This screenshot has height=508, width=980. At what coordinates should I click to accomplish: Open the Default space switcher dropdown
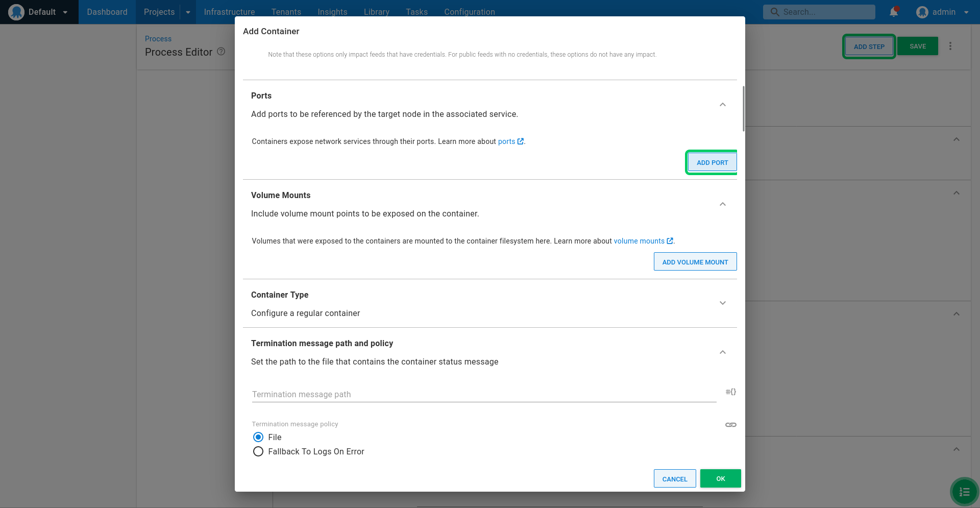tap(65, 12)
